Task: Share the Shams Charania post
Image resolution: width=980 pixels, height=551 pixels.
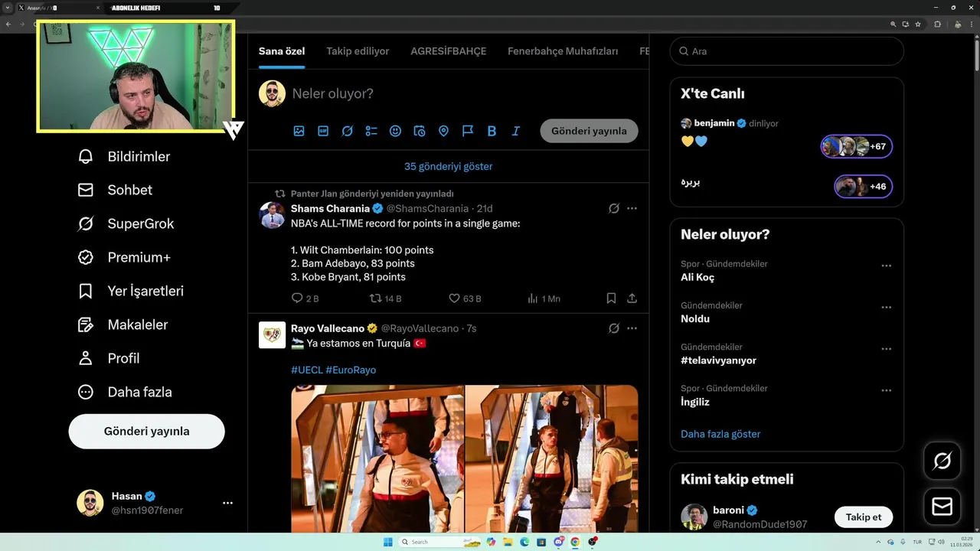Action: tap(632, 298)
